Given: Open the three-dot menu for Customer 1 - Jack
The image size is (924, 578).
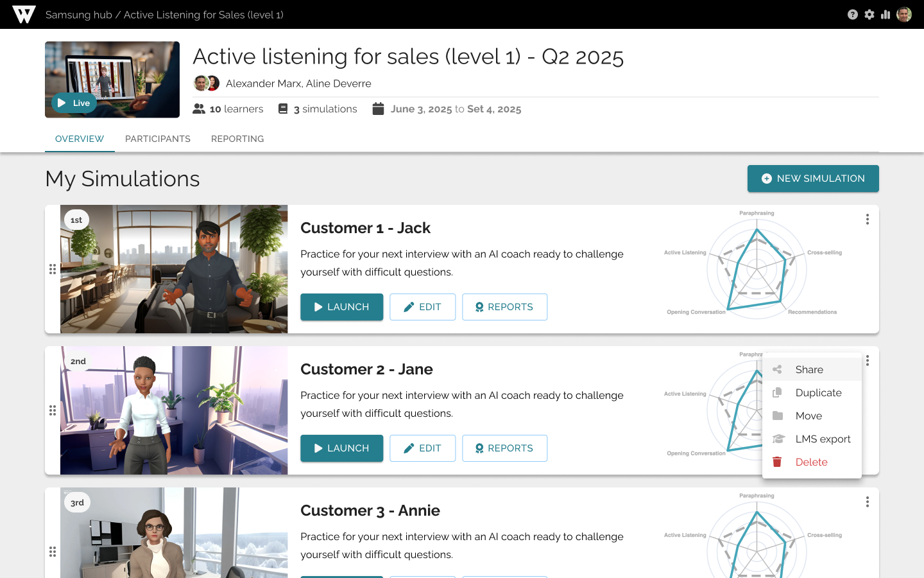Looking at the screenshot, I should (x=868, y=219).
